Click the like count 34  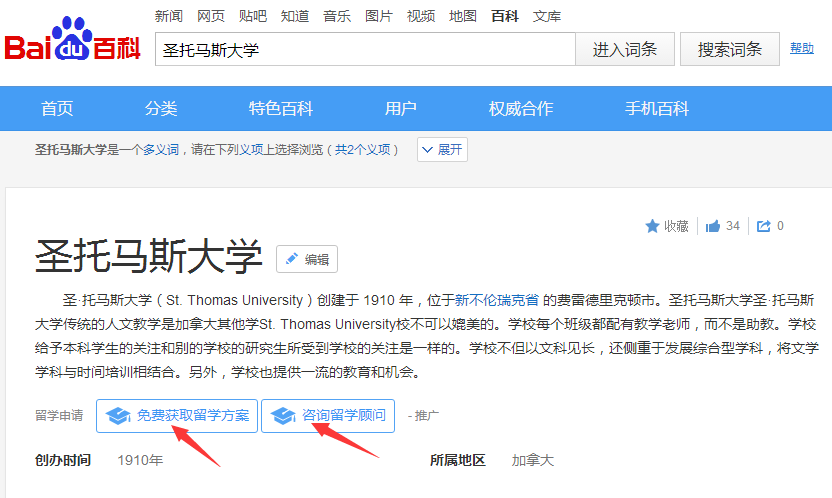click(733, 226)
